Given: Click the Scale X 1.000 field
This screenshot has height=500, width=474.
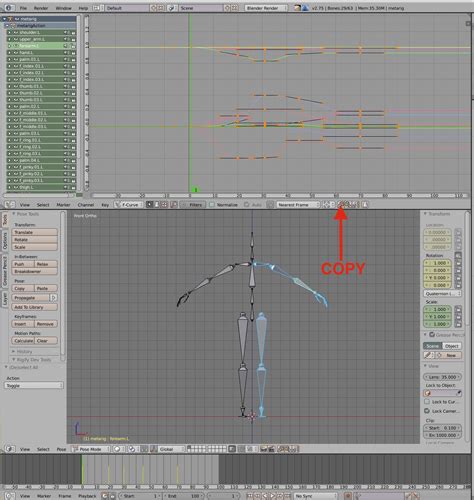Looking at the screenshot, I should tap(437, 309).
